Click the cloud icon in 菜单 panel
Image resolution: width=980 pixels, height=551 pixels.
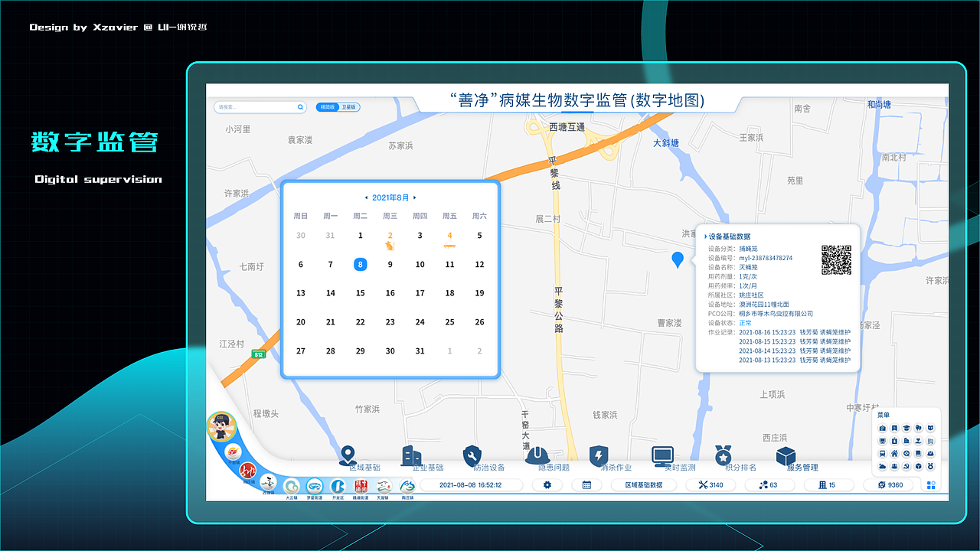pos(883,466)
